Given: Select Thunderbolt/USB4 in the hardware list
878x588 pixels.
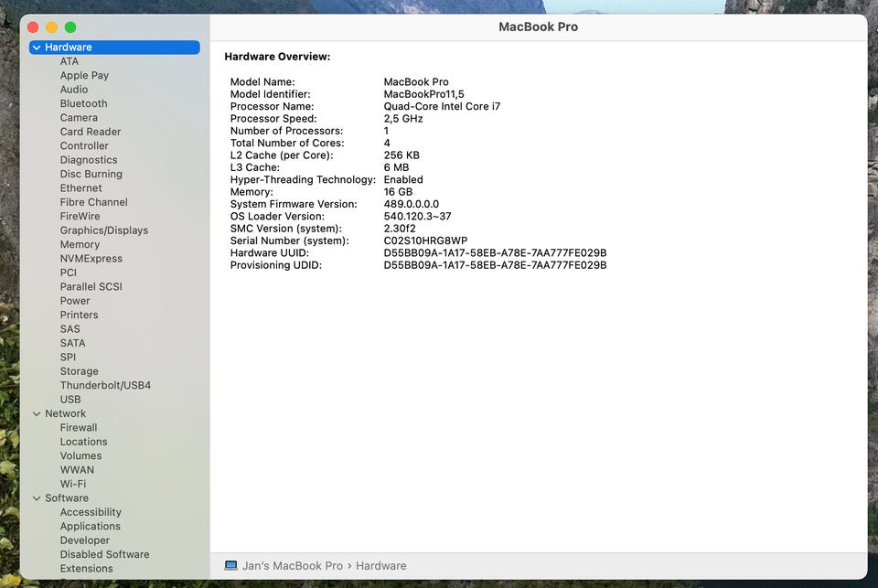Looking at the screenshot, I should (x=105, y=386).
